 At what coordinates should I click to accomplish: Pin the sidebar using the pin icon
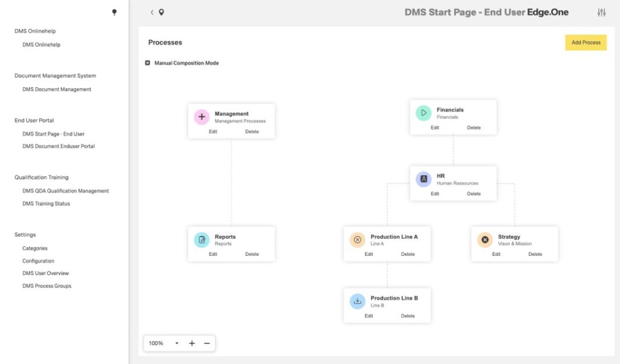(x=114, y=13)
